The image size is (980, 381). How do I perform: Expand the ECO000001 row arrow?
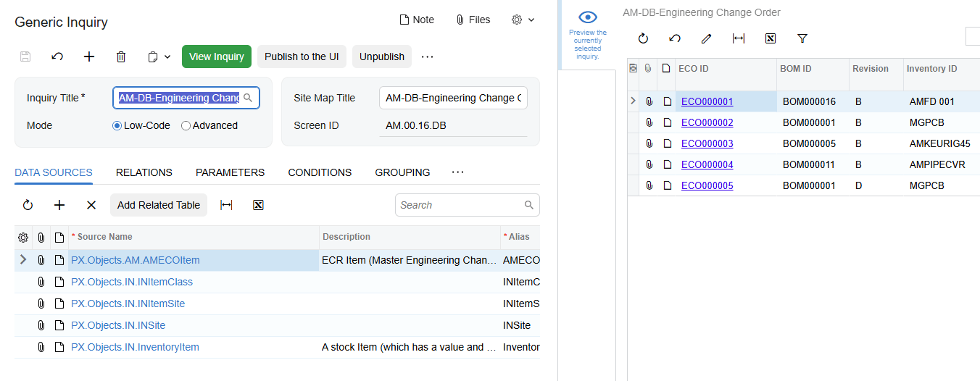[x=633, y=101]
